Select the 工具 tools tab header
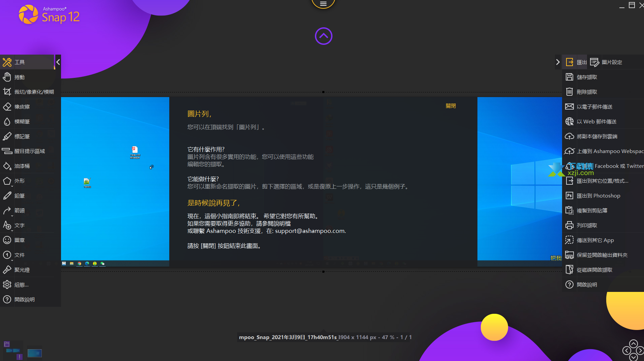The width and height of the screenshot is (644, 361). [x=27, y=62]
